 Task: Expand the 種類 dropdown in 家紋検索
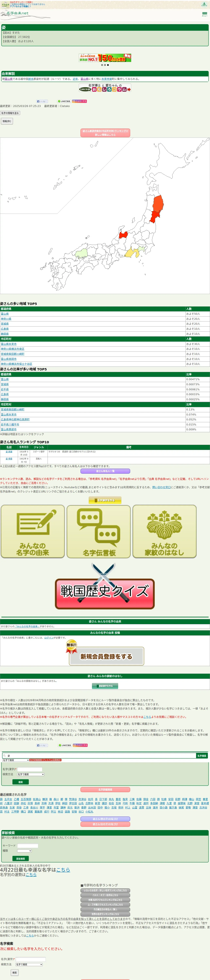[24, 851]
